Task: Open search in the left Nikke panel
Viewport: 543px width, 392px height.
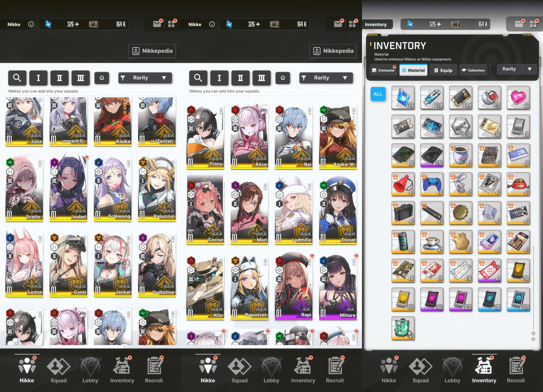Action: [17, 78]
